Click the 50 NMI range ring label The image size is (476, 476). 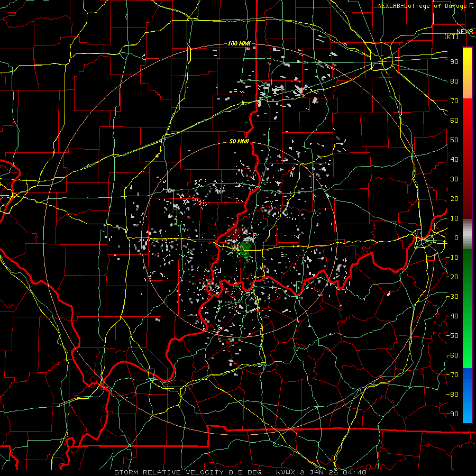pos(239,141)
